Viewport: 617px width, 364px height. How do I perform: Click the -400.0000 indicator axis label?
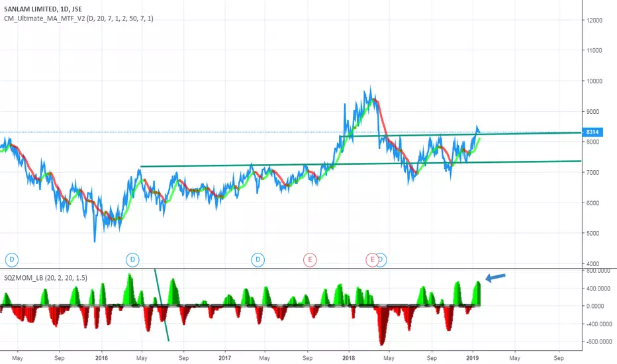(x=598, y=324)
